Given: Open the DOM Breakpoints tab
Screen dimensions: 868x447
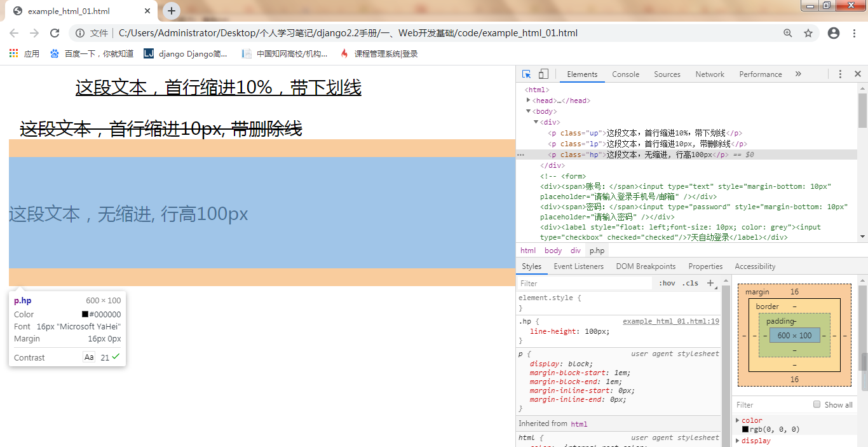Looking at the screenshot, I should tap(646, 266).
